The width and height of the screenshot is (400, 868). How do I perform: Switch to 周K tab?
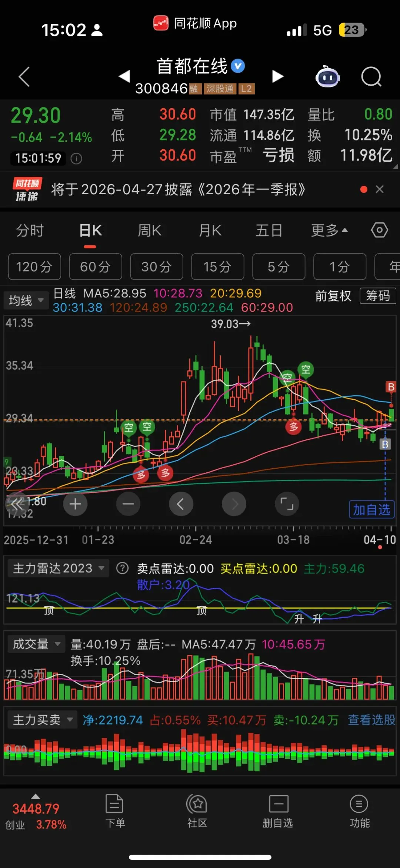click(x=150, y=230)
